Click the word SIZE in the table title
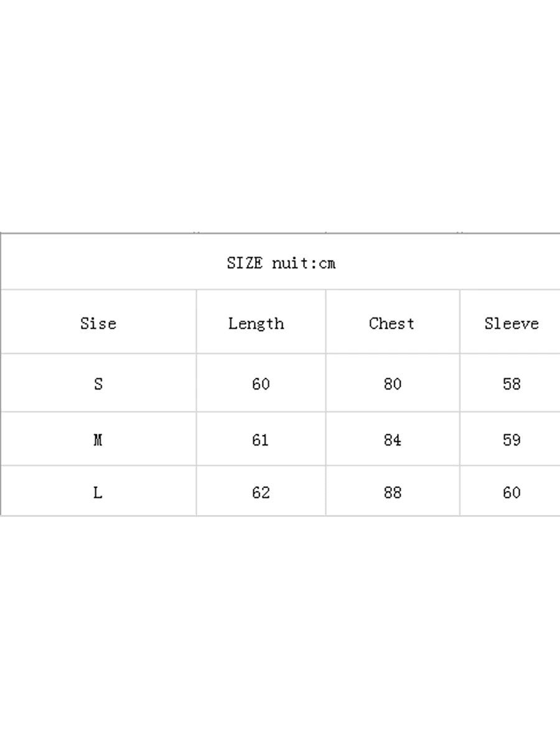The height and width of the screenshot is (747, 560). (245, 263)
